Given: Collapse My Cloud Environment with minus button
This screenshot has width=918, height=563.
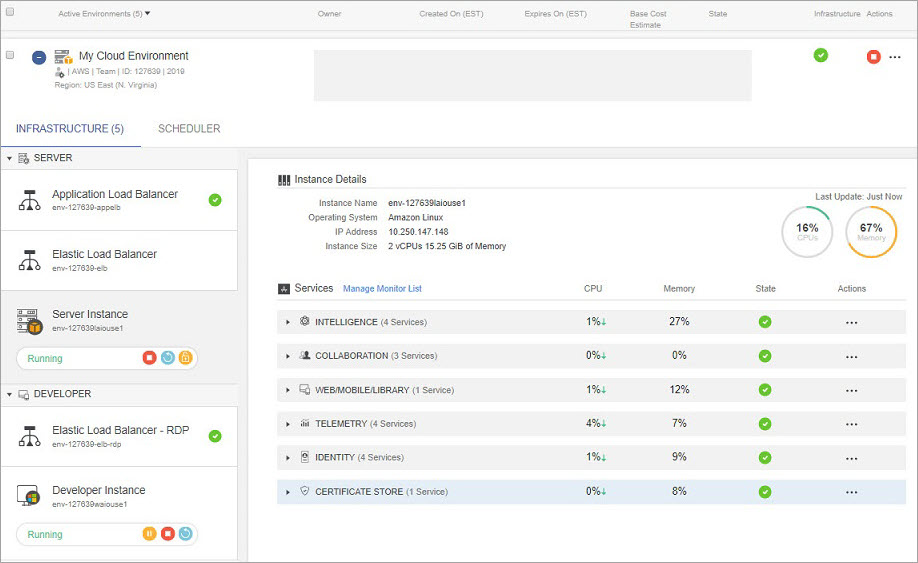Looking at the screenshot, I should tap(38, 58).
